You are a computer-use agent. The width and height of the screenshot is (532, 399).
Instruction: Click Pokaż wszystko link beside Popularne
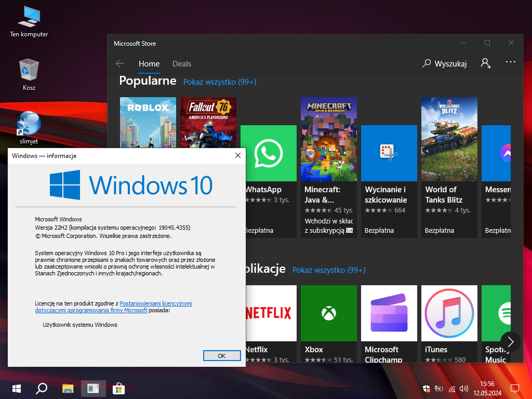(x=220, y=82)
